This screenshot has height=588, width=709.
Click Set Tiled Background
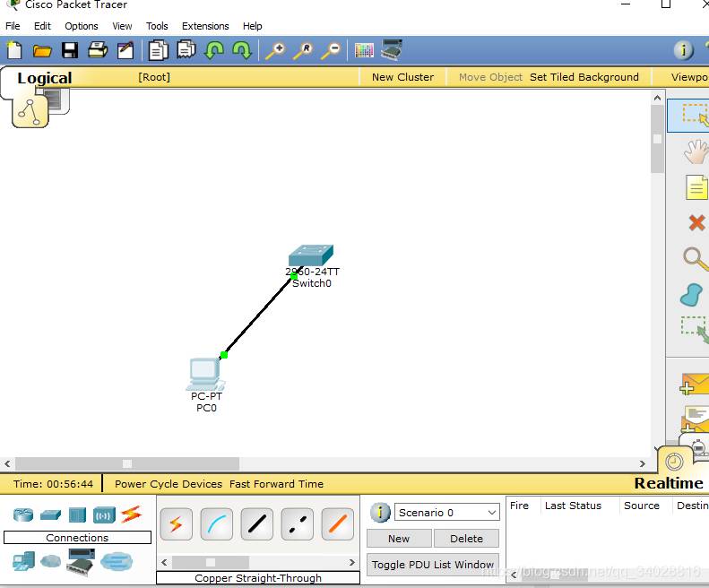click(584, 77)
